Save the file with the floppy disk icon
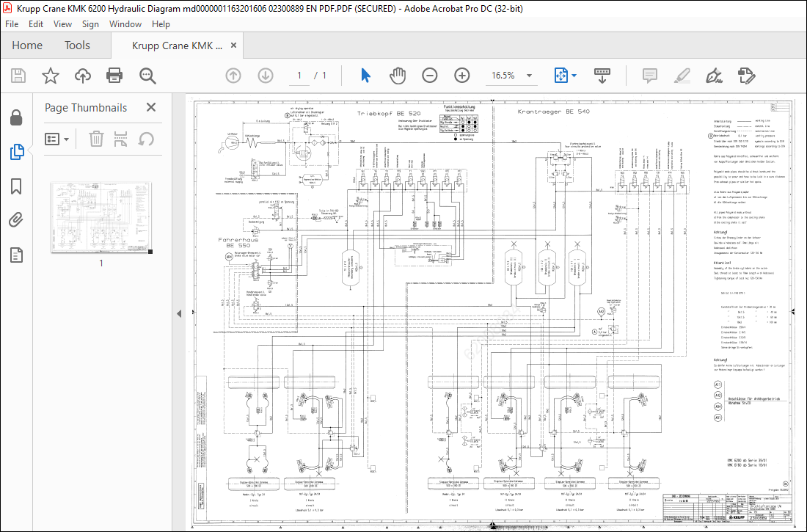807x532 pixels. pos(18,76)
